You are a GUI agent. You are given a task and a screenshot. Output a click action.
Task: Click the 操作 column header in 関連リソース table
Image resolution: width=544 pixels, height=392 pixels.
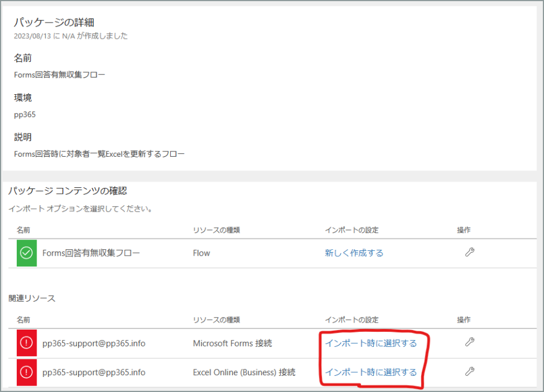(x=464, y=320)
